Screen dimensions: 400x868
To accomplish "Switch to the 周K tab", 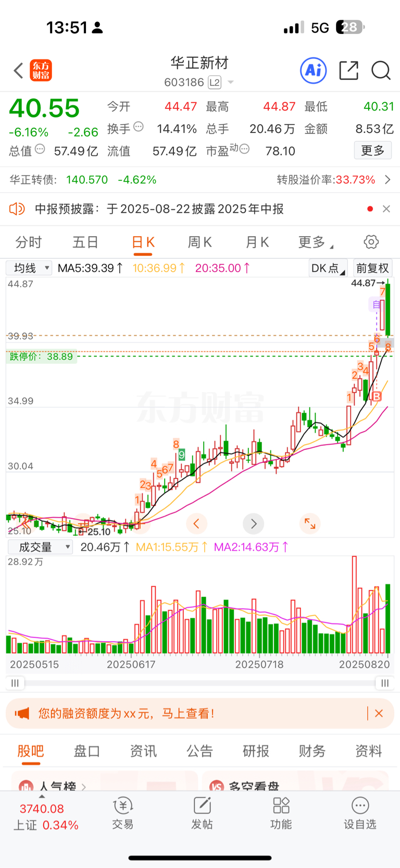I will click(200, 242).
